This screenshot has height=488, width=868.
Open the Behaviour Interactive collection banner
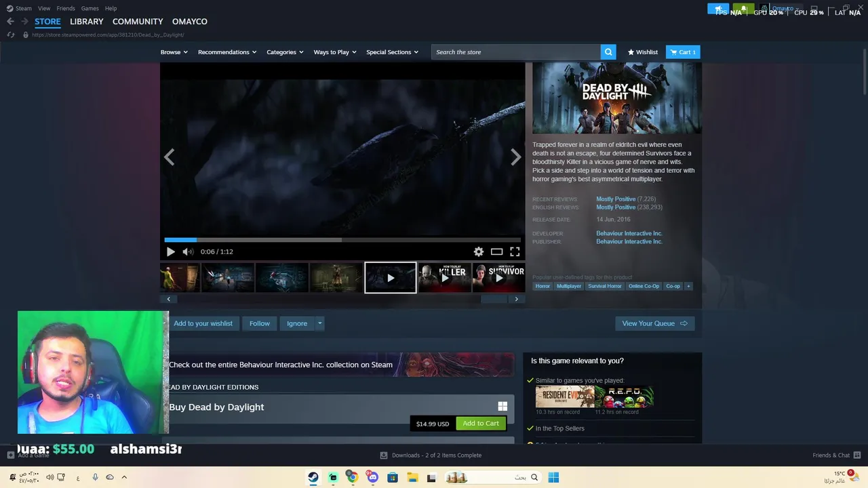(341, 365)
